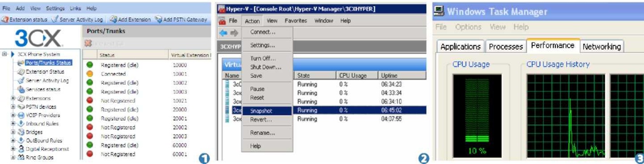Click the red delete icon under Ports/Trunks
Image resolution: width=644 pixels, height=164 pixels.
[x=88, y=43]
